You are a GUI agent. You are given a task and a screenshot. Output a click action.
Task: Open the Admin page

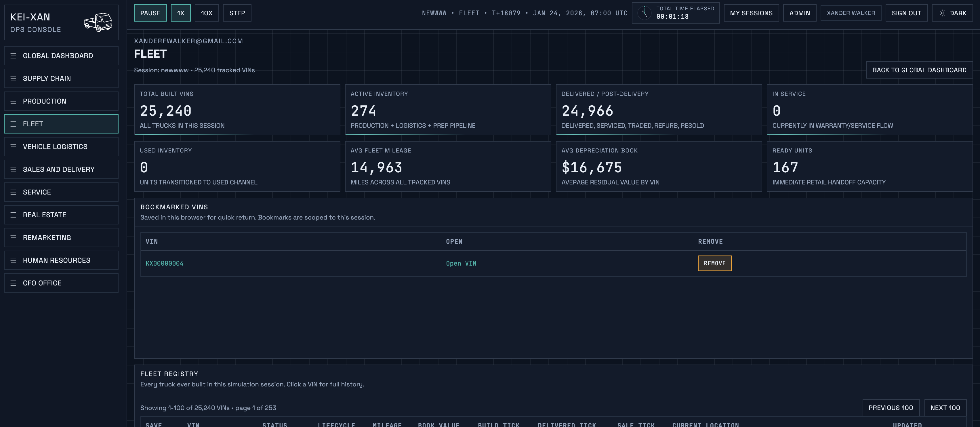799,13
